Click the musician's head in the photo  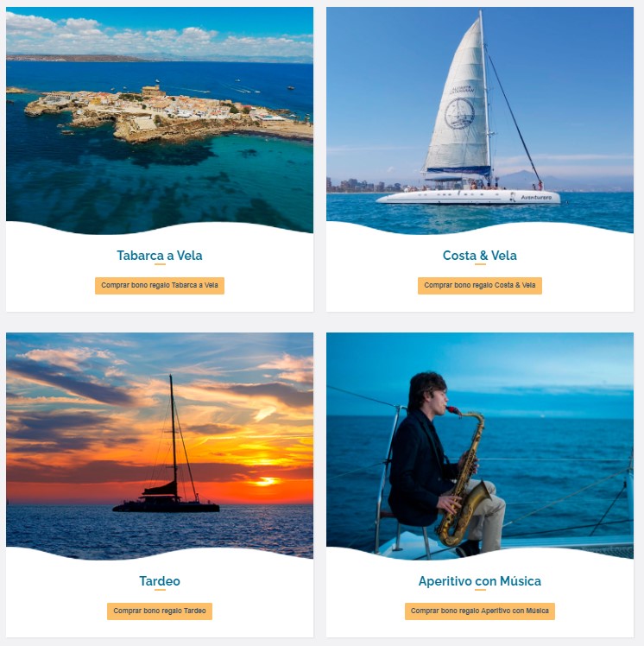(x=428, y=391)
